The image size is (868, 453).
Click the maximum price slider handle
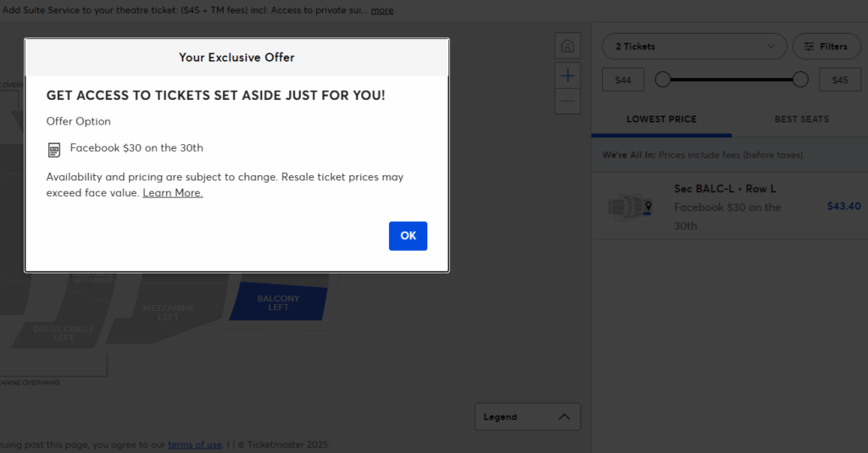800,80
